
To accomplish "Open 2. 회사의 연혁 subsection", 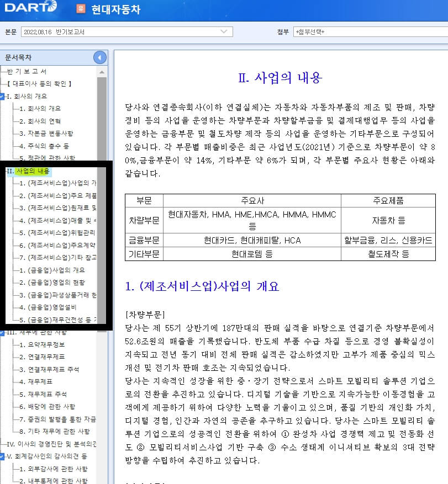I will [40, 121].
